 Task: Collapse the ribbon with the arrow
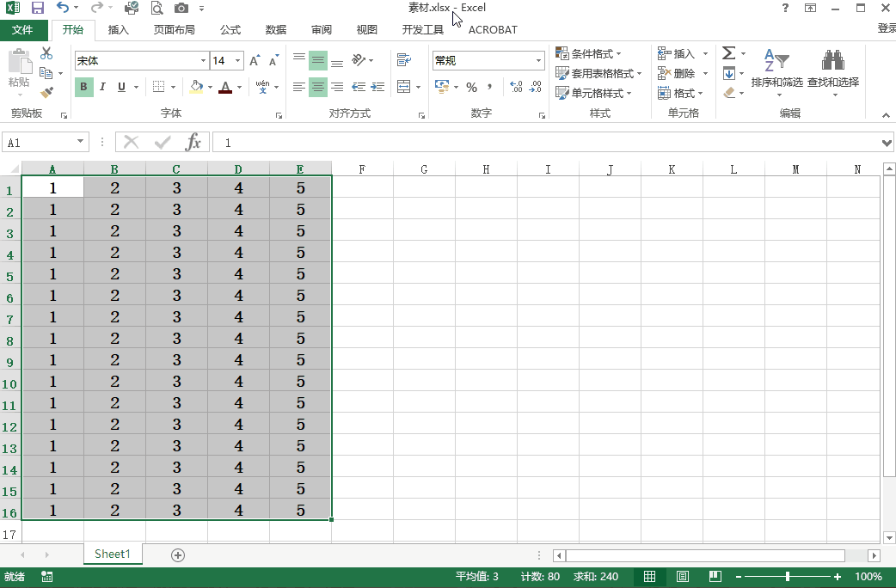click(x=886, y=115)
